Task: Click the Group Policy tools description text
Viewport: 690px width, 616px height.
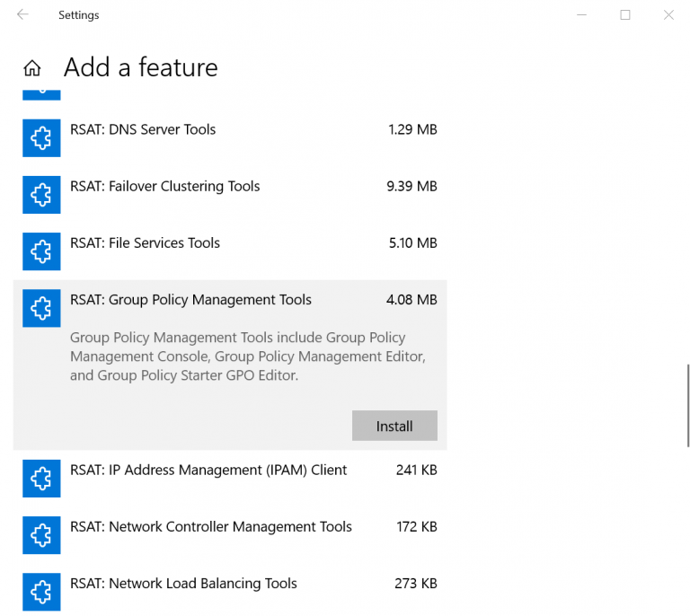Action: 247,356
